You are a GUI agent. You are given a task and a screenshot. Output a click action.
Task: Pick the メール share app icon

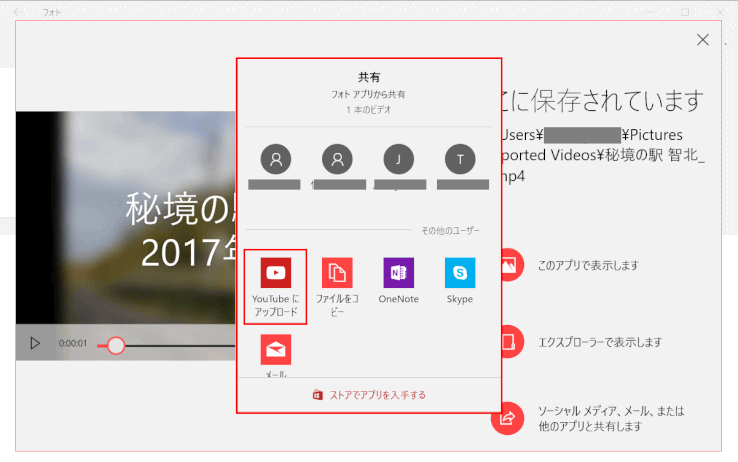(276, 350)
